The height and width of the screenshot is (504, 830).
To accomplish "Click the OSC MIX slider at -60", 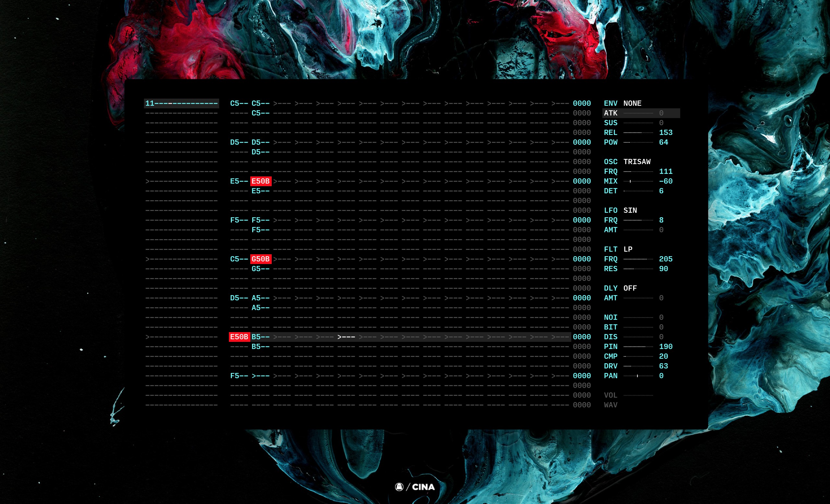I will point(638,181).
